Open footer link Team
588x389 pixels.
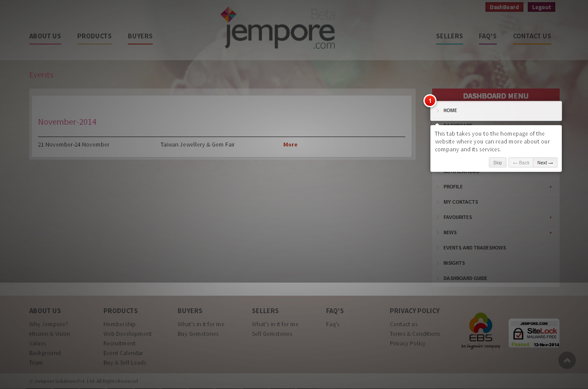point(36,363)
